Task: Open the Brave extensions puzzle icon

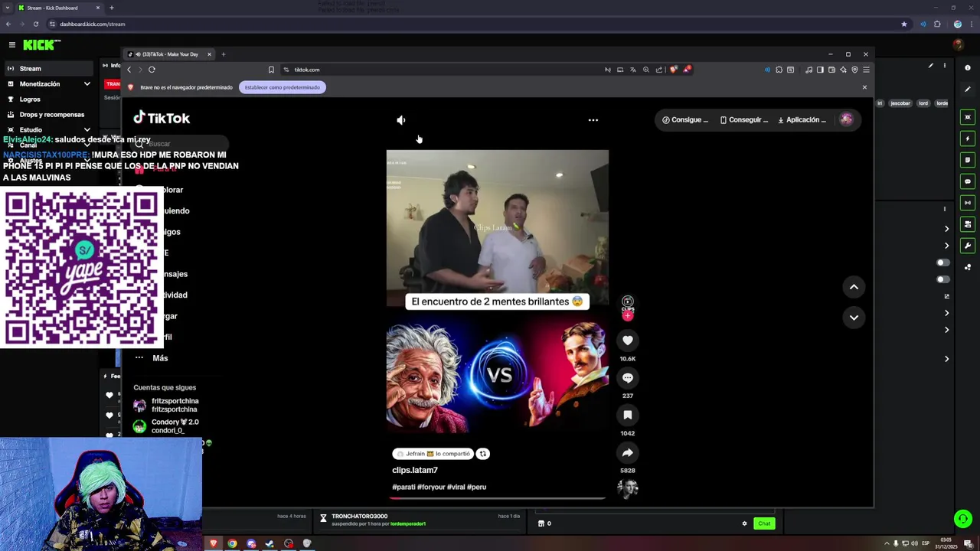Action: pyautogui.click(x=779, y=70)
